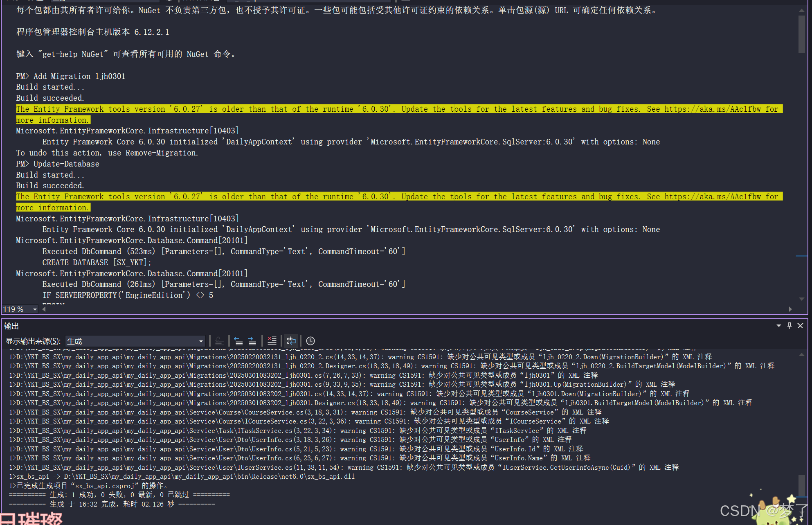
Task: Click the go to next message icon
Action: [252, 341]
